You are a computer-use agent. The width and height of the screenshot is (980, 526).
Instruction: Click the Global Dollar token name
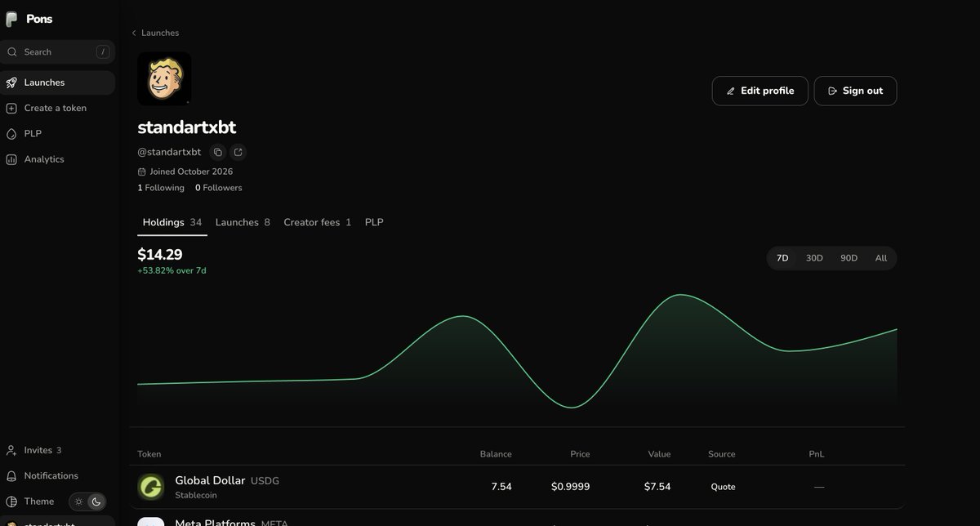(210, 480)
